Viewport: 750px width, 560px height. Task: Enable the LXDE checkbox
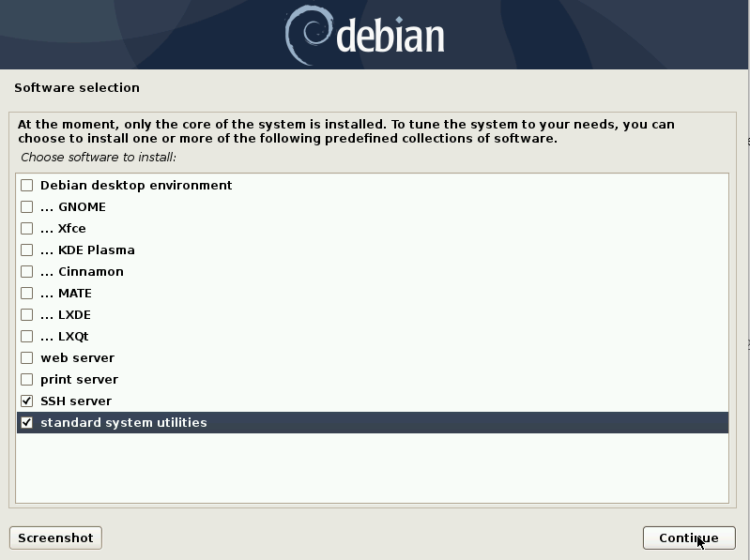[x=27, y=314]
